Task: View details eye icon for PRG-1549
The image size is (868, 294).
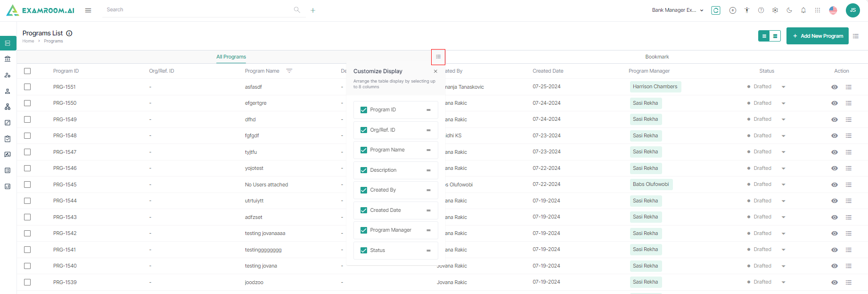Action: 835,119
